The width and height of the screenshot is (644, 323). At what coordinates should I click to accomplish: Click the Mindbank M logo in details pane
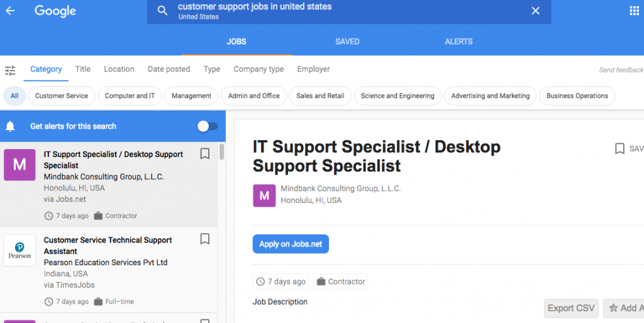click(264, 196)
